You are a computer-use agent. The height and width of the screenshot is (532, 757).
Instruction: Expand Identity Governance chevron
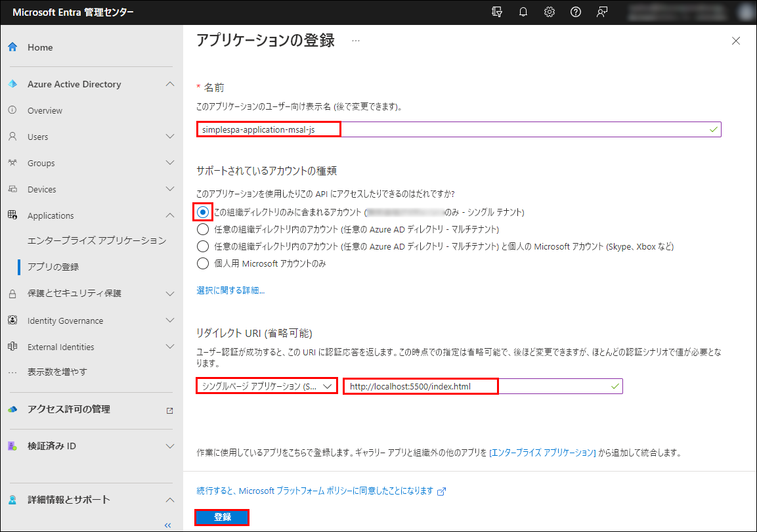(170, 320)
